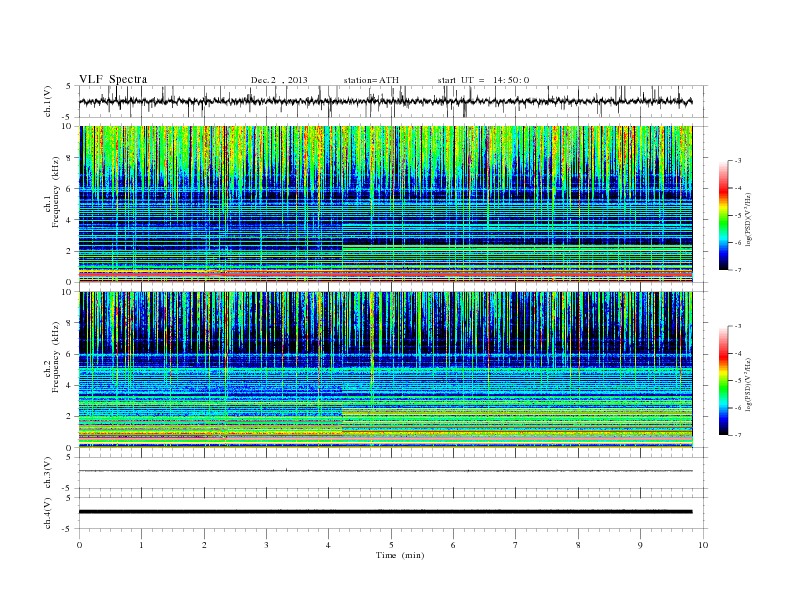Click time axis tick label "7"
The image size is (792, 612).
pos(516,545)
